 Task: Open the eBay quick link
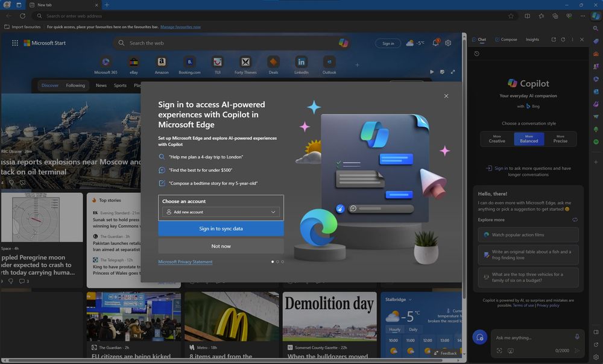[134, 65]
